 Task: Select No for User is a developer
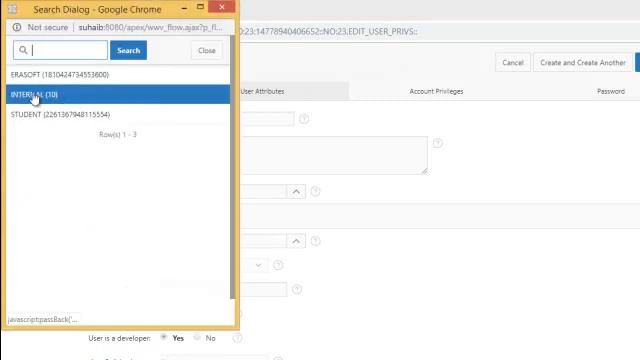(197, 338)
